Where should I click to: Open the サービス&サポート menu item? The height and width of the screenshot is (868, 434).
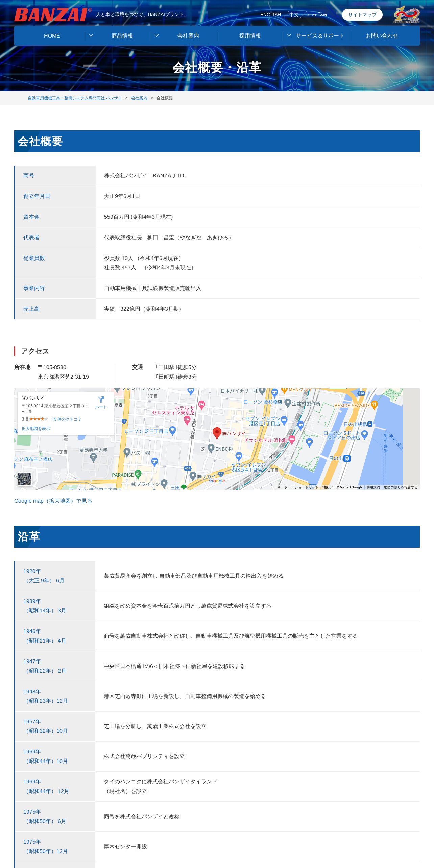pyautogui.click(x=320, y=35)
